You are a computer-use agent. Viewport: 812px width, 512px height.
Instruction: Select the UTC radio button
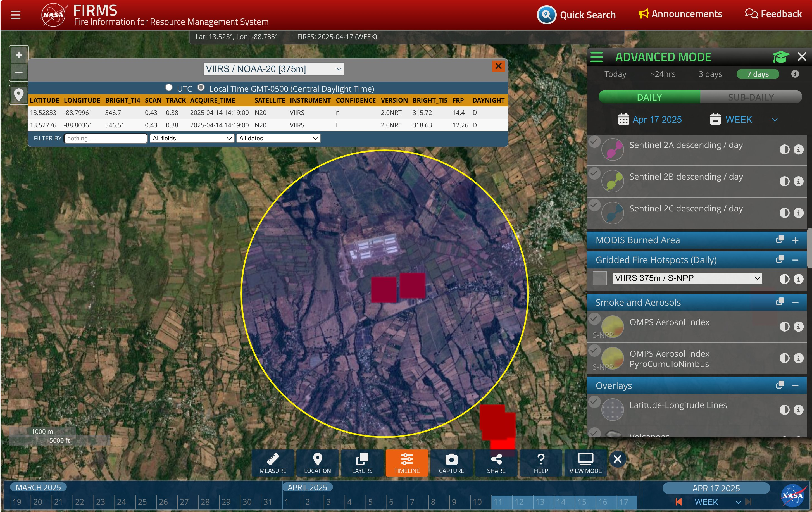(x=169, y=88)
